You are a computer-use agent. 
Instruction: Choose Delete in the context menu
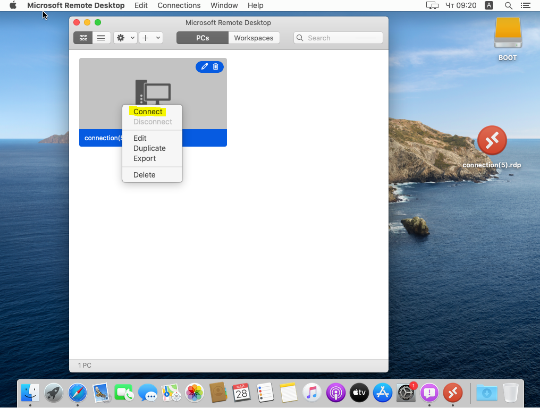(144, 175)
